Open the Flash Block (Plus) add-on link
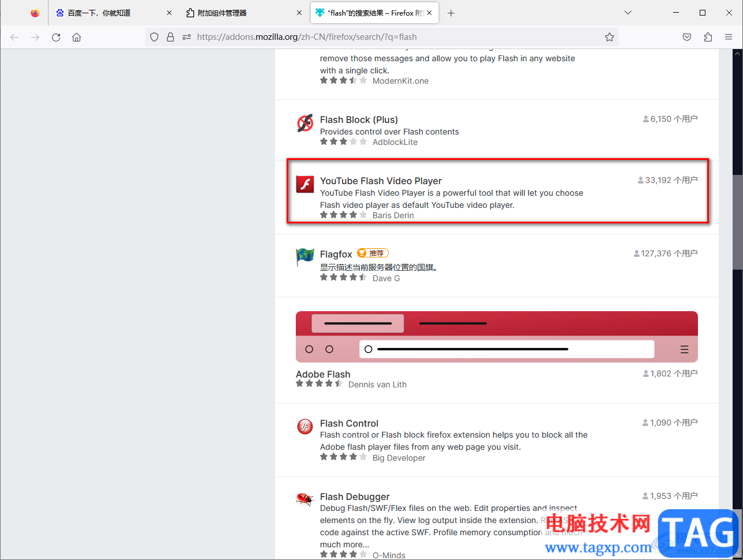 (359, 120)
